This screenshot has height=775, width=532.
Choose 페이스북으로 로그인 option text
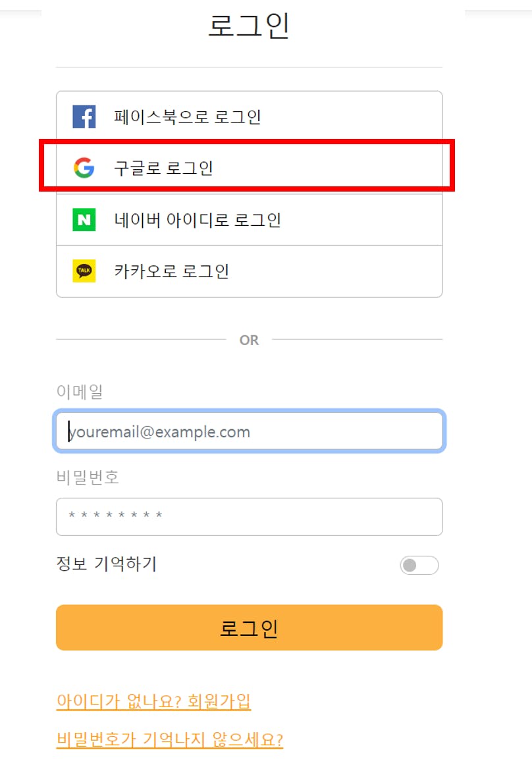click(188, 117)
